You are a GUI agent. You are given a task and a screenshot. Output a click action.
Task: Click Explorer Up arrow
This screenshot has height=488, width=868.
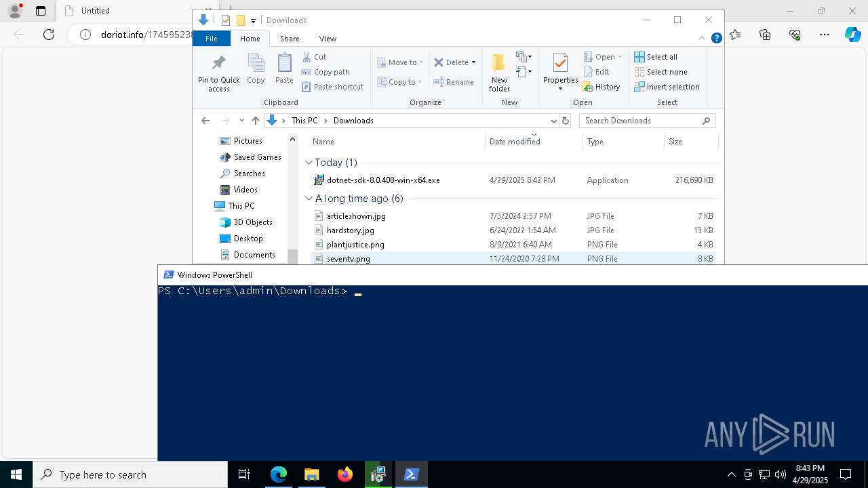(255, 121)
